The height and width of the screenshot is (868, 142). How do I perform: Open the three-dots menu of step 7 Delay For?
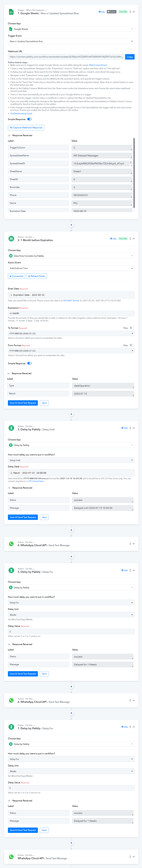click(x=130, y=727)
